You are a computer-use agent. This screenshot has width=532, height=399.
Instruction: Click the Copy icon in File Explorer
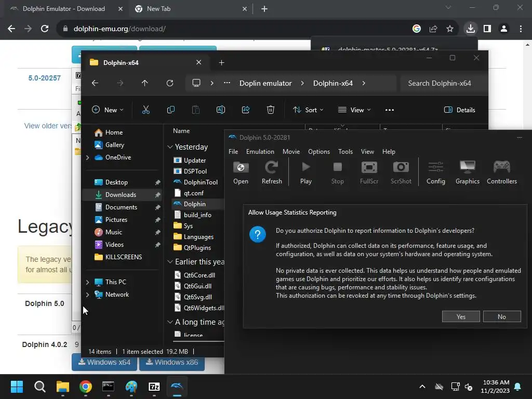click(170, 110)
